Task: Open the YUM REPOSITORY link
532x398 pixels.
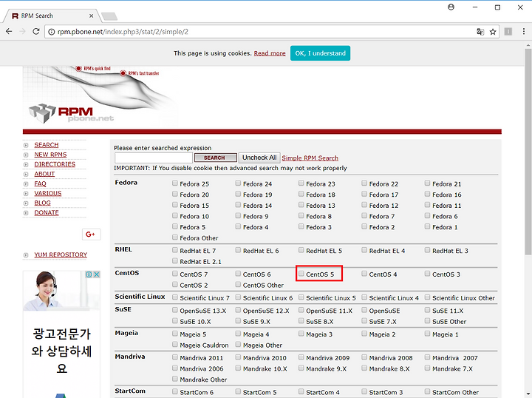Action: (61, 254)
